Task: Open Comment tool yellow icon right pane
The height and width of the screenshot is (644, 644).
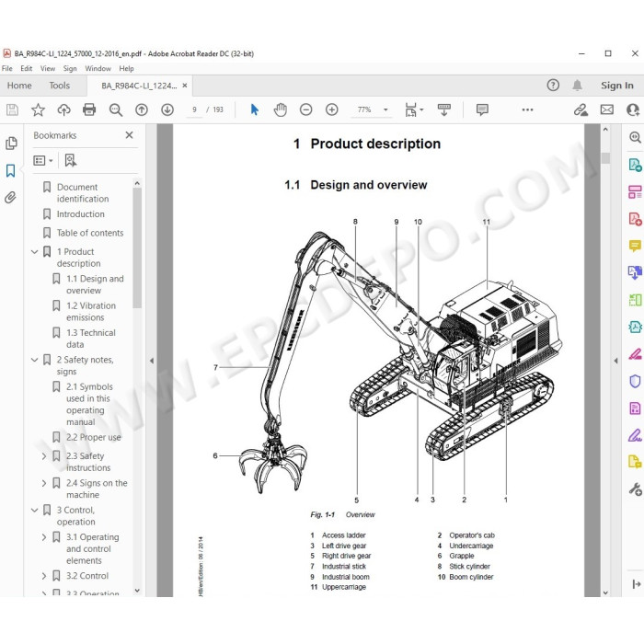Action: coord(635,246)
